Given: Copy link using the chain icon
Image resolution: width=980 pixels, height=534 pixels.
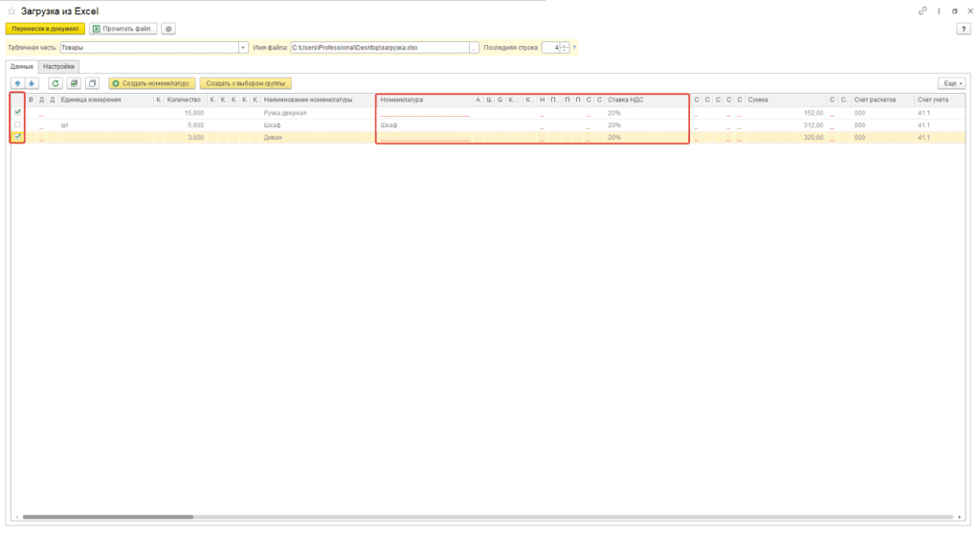Looking at the screenshot, I should click(923, 11).
